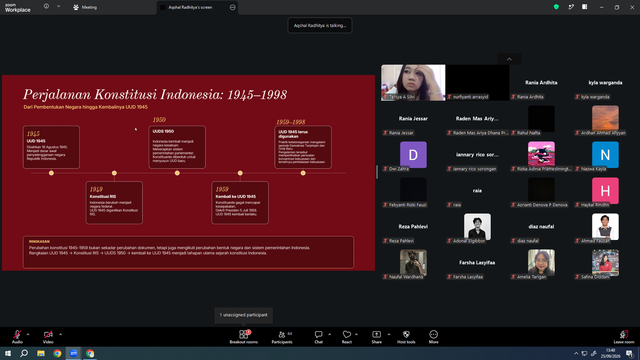
Task: Select Haykal pink H avatar
Action: pos(605,191)
